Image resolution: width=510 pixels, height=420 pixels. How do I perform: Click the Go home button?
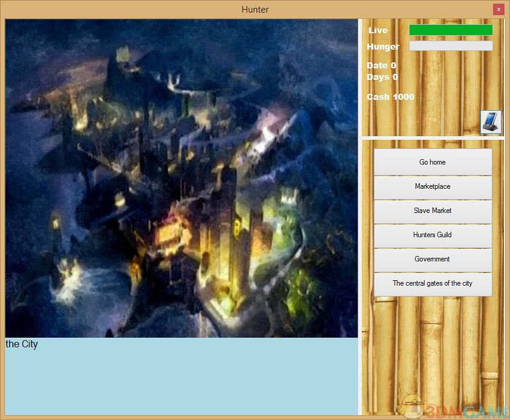(433, 162)
